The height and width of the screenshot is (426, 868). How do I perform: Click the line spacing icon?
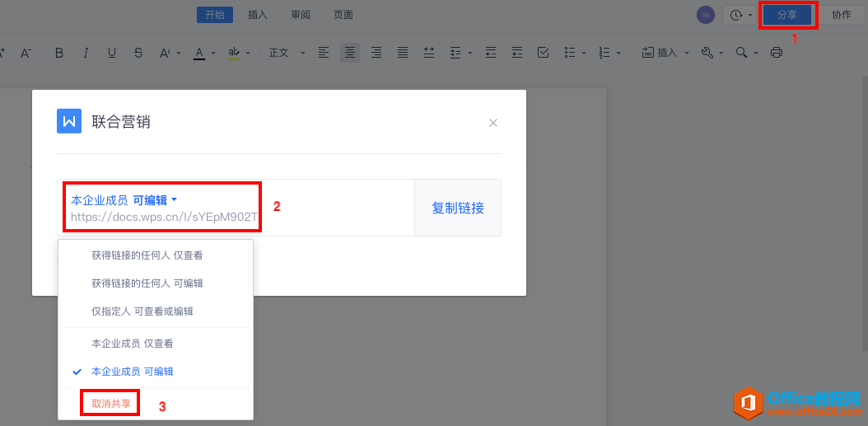(455, 53)
